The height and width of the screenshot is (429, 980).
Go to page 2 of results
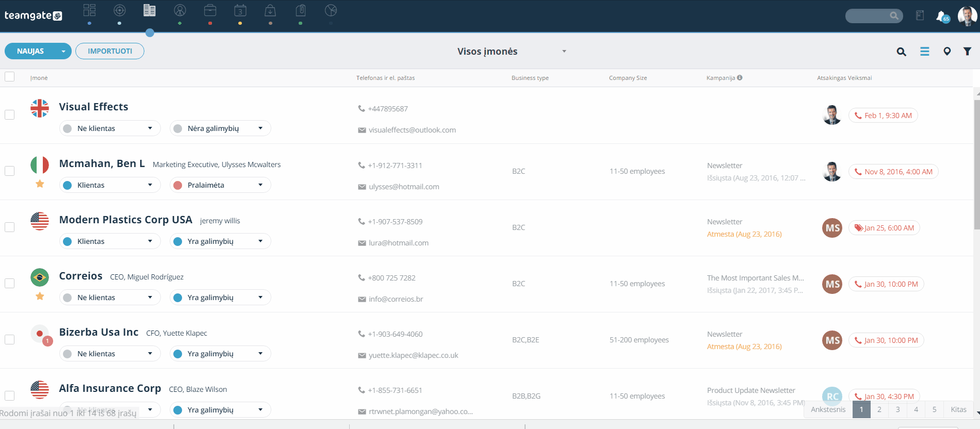tap(879, 409)
